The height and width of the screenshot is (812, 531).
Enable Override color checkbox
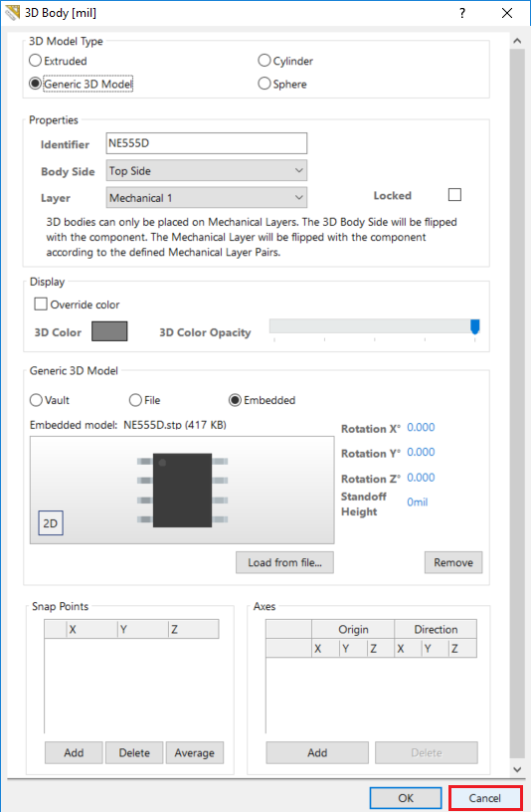point(77,304)
